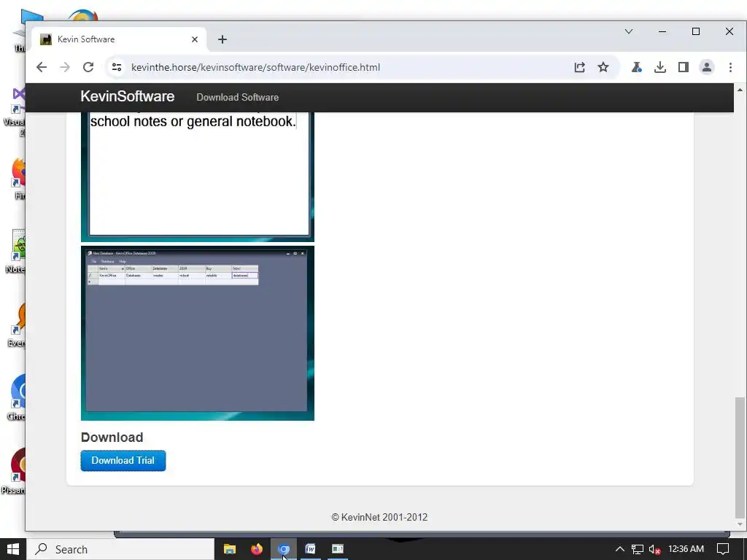Open the Windows Start menu
The width and height of the screenshot is (747, 560).
pos(13,549)
